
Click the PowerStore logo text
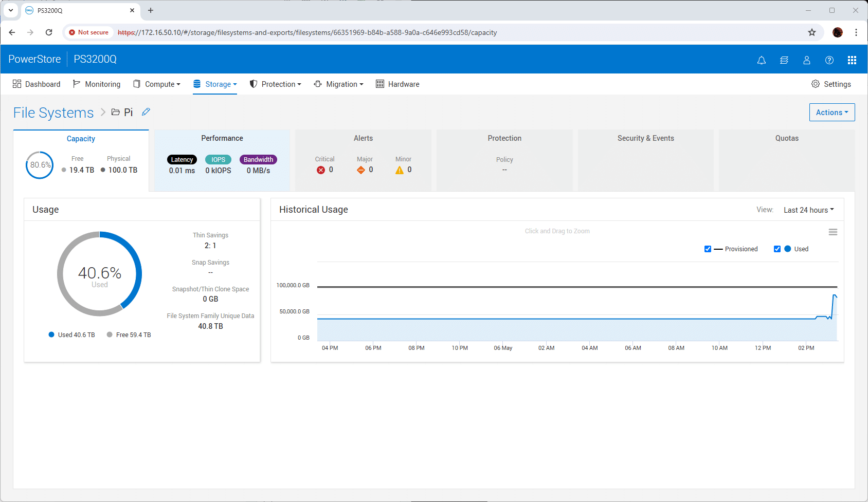click(x=34, y=59)
